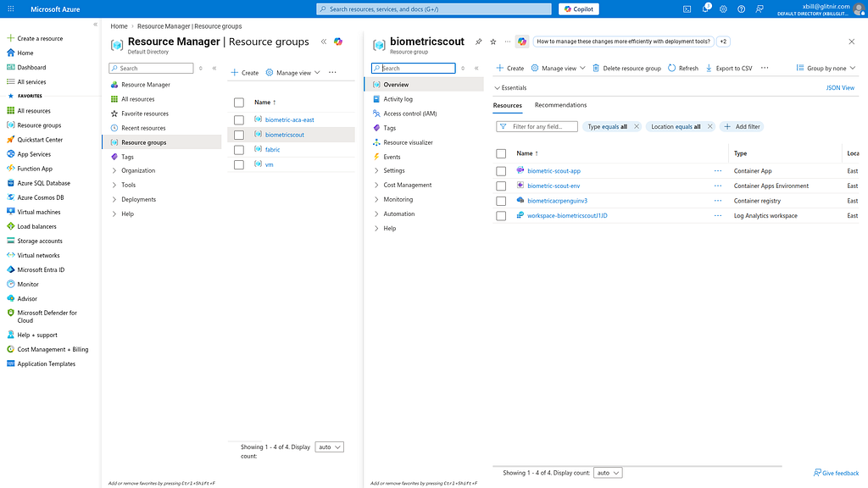Screen dimensions: 868x488
Task: Check the fabric resource group box
Action: [x=238, y=150]
